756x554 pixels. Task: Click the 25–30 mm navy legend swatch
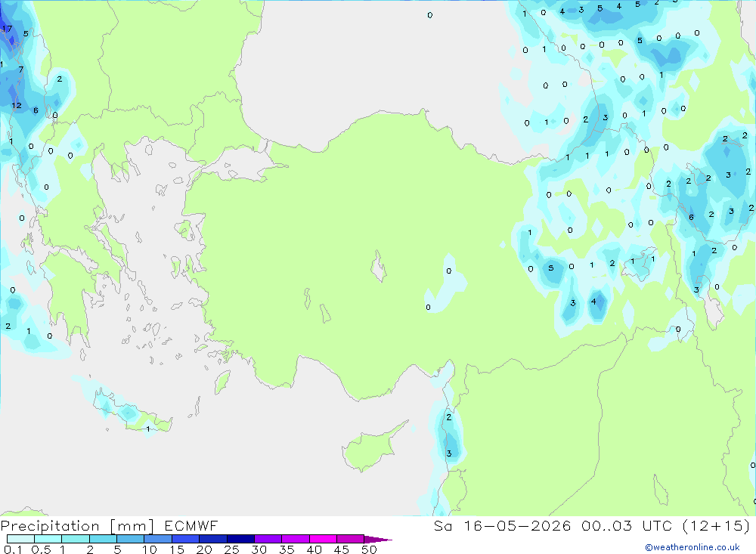tap(240, 539)
